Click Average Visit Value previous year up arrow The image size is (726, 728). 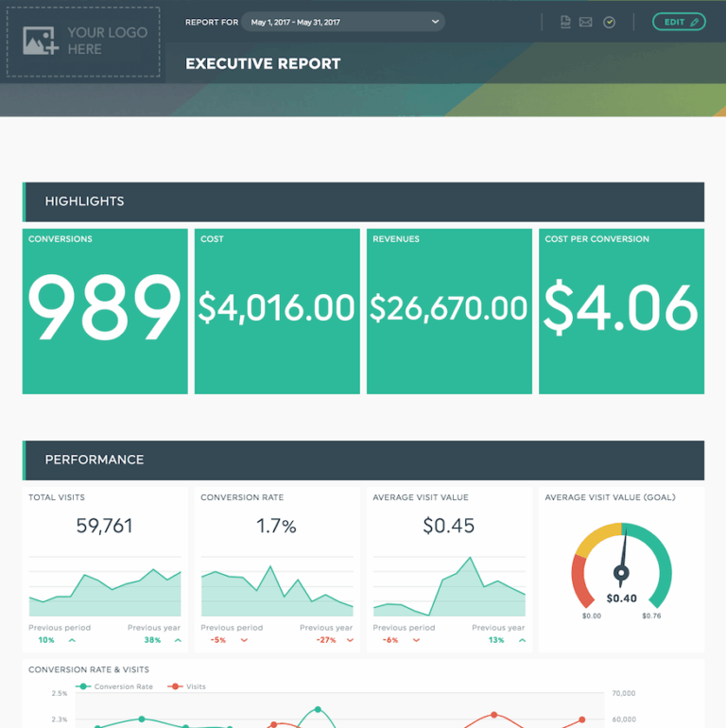(522, 640)
